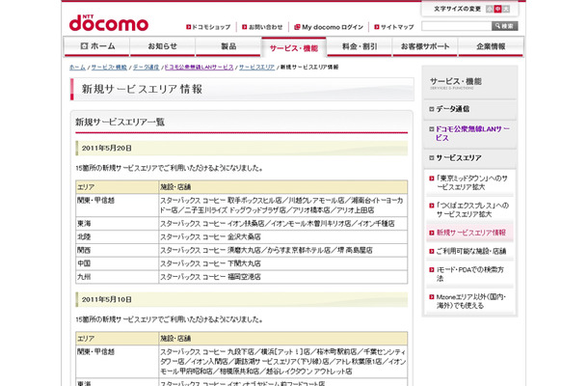The width and height of the screenshot is (588, 386).
Task: Click the 東海 cell in first table
Action: tap(117, 224)
